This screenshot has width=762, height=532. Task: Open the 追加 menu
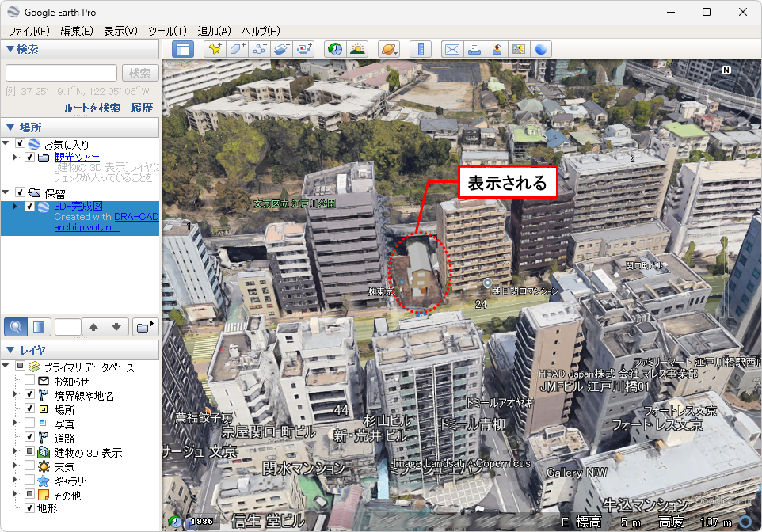click(x=214, y=31)
